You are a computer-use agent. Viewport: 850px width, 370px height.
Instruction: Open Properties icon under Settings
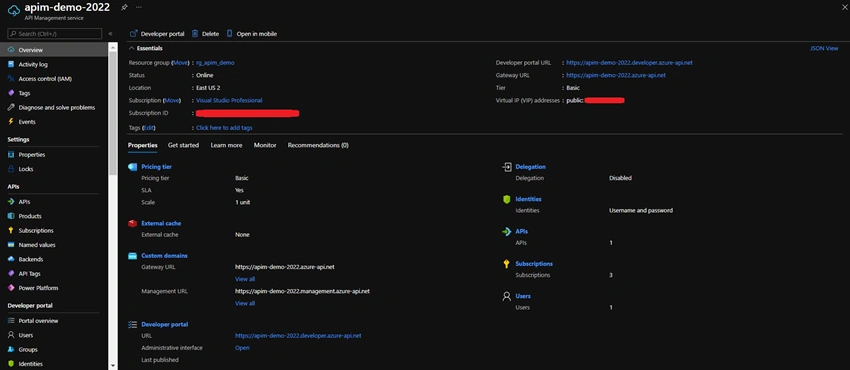(11, 154)
